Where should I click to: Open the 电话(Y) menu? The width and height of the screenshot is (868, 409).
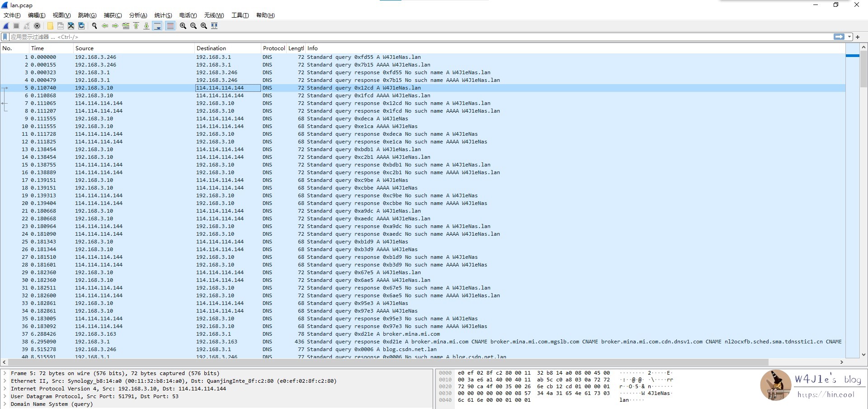tap(188, 15)
